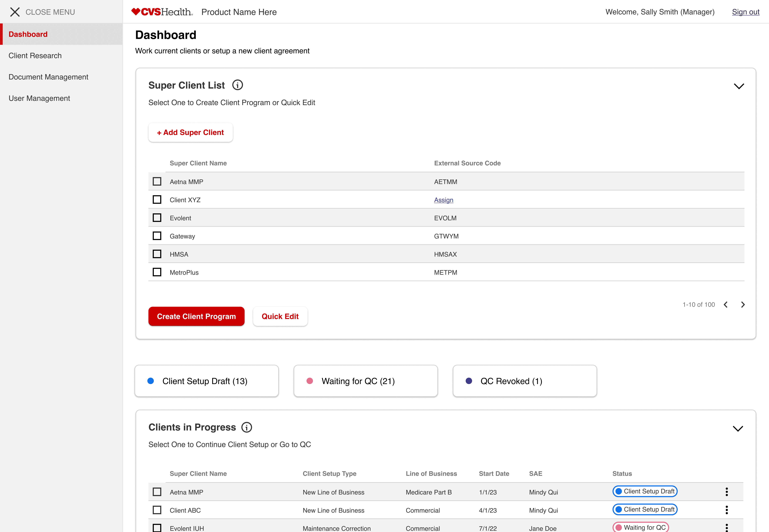Filter by Waiting for QC status

pyautogui.click(x=366, y=381)
